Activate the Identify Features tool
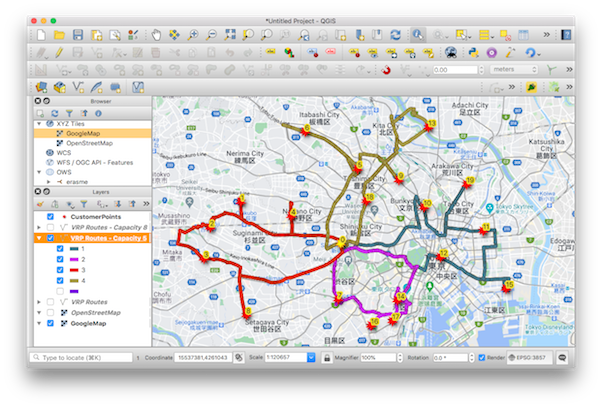 pyautogui.click(x=417, y=35)
